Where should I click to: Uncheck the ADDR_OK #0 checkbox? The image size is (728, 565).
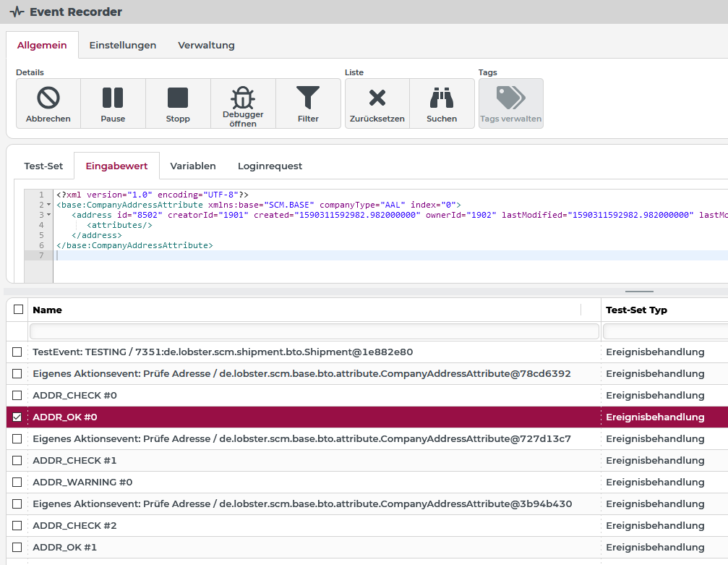(x=17, y=417)
